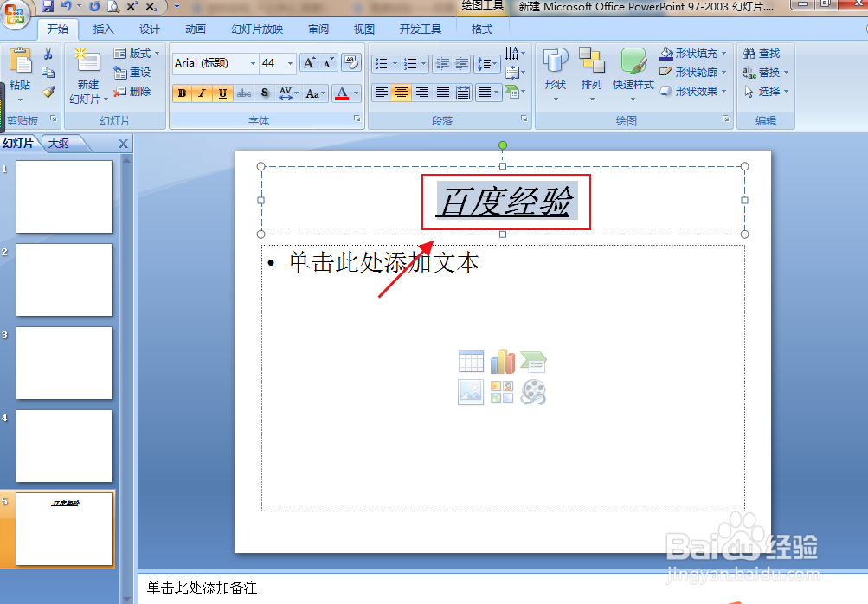Align text to the right
The width and height of the screenshot is (868, 604).
coord(421,93)
